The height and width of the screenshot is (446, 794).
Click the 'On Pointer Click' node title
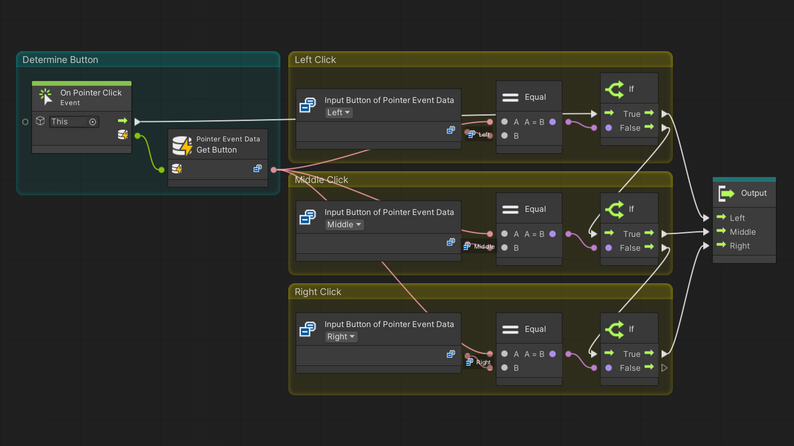[91, 93]
